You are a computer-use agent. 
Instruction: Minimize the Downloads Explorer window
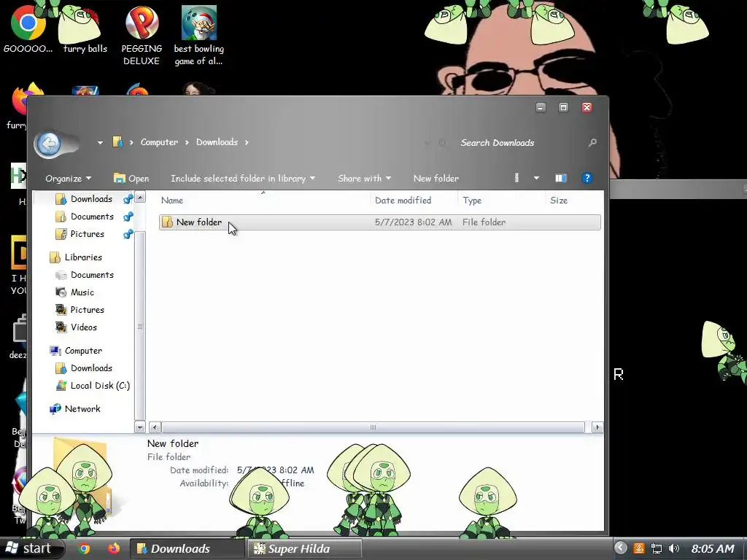541,108
